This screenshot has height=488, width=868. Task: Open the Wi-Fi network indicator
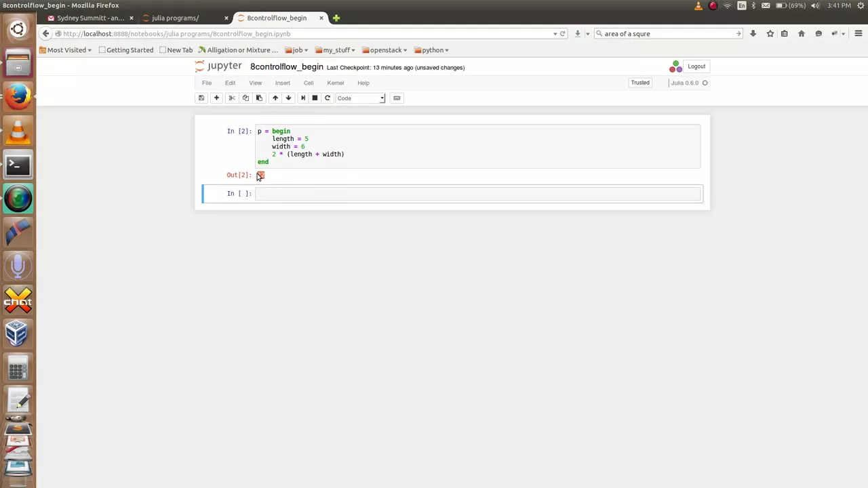[727, 5]
